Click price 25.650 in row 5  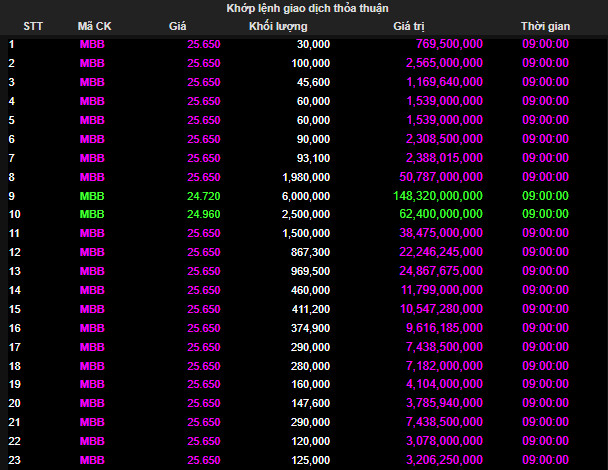204,120
